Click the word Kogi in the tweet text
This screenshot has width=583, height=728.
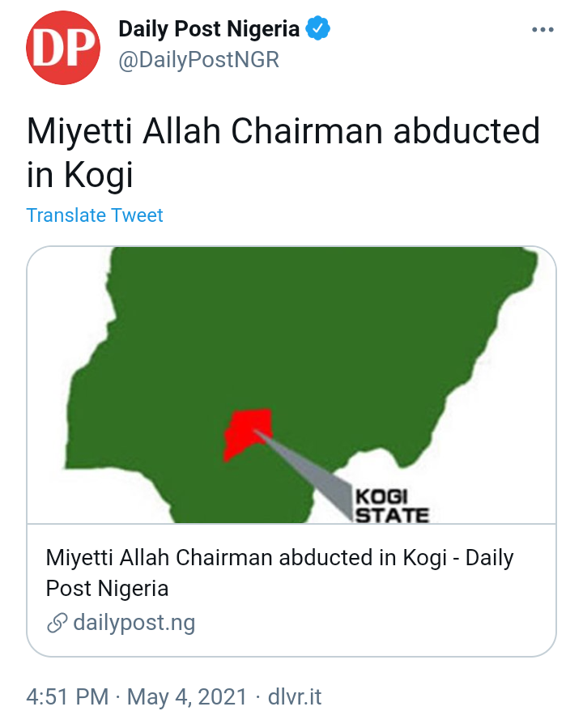click(x=99, y=175)
